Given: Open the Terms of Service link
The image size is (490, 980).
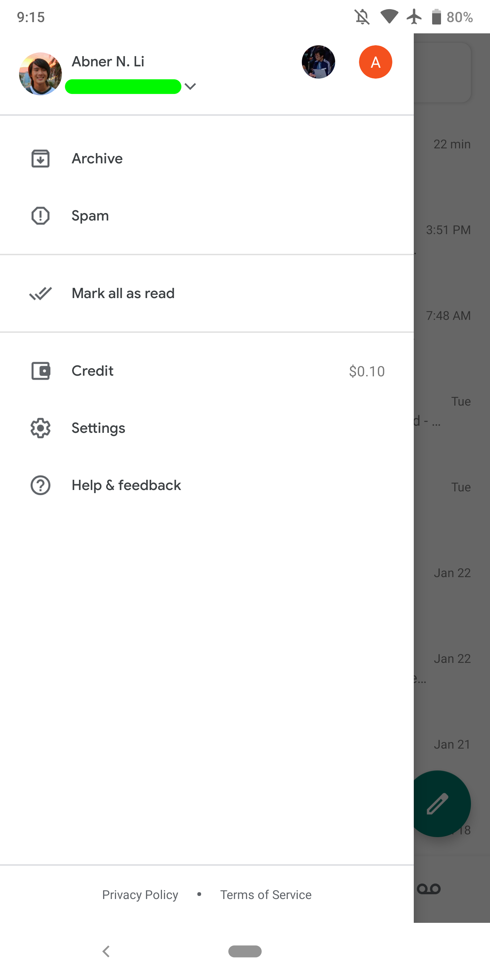Looking at the screenshot, I should (x=265, y=894).
